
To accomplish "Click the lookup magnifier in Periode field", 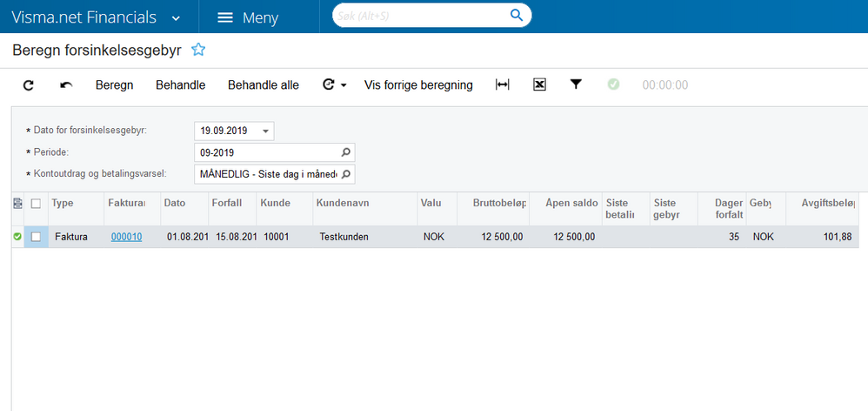I will click(345, 152).
